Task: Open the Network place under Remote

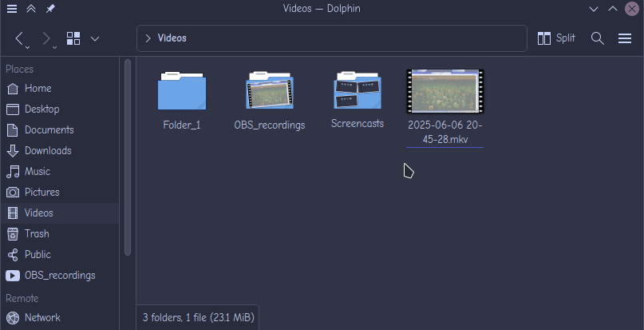Action: tap(42, 317)
